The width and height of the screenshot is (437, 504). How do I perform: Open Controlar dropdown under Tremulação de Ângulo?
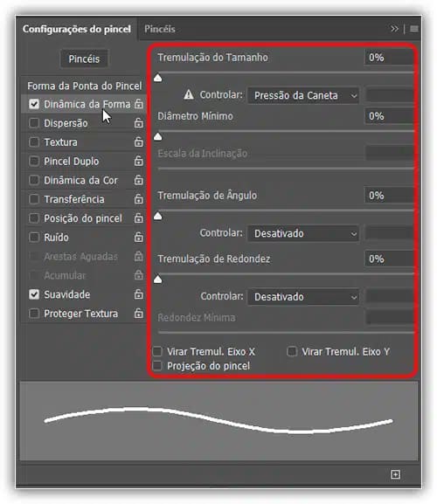point(303,233)
